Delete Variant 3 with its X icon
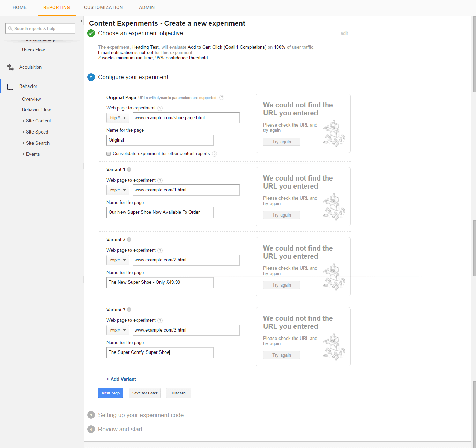Viewport: 476px width, 448px height. click(129, 310)
